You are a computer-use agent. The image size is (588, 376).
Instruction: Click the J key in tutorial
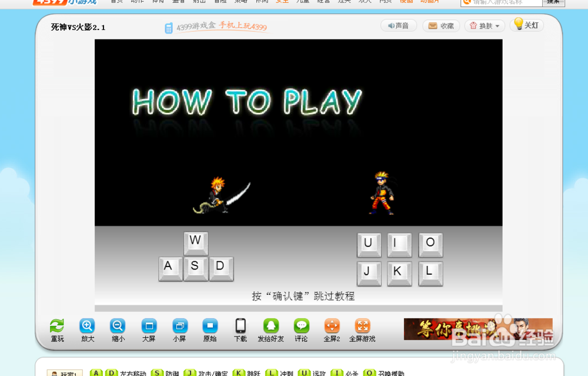tap(369, 274)
